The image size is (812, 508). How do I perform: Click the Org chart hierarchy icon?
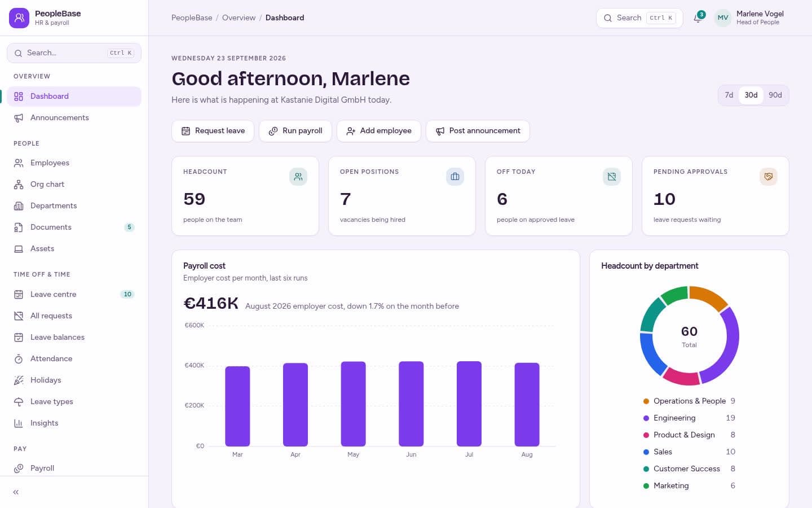point(19,184)
